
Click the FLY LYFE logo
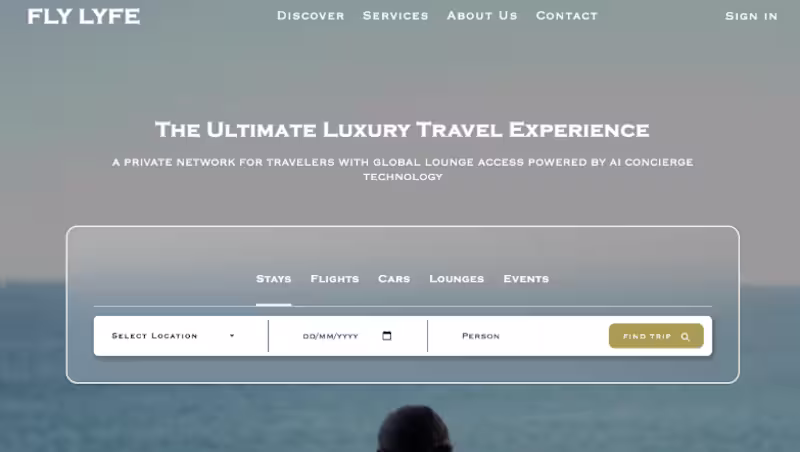point(84,16)
